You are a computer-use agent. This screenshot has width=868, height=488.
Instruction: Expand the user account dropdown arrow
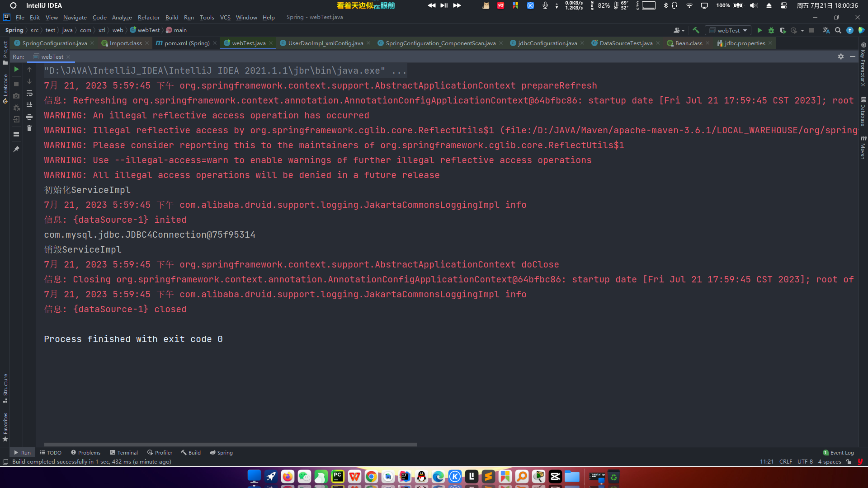pos(683,30)
